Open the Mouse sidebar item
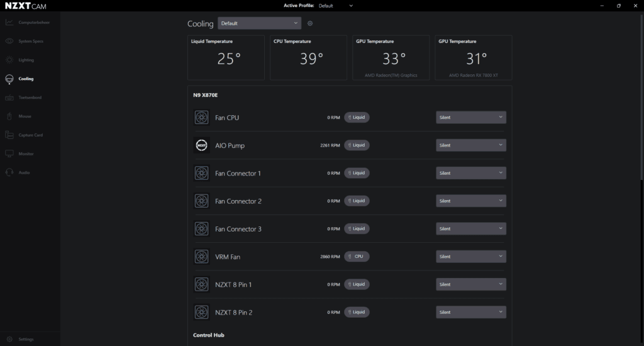The width and height of the screenshot is (644, 346). (x=18, y=116)
